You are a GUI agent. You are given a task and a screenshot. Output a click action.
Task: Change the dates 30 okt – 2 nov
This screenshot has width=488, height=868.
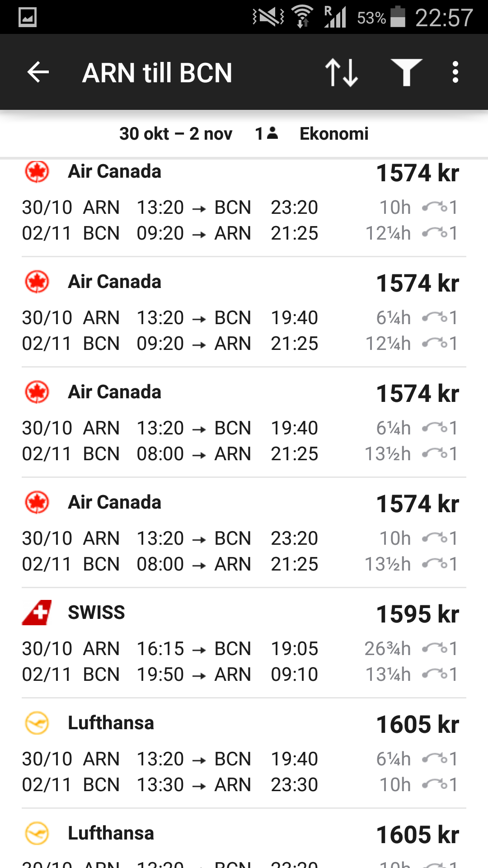point(176,134)
